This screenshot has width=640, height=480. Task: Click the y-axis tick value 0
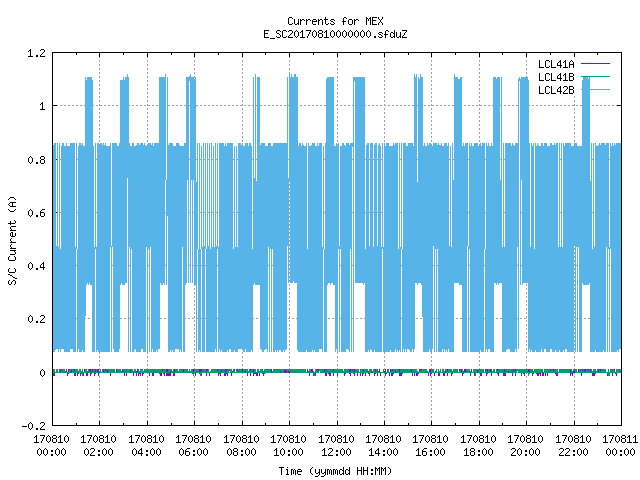42,373
